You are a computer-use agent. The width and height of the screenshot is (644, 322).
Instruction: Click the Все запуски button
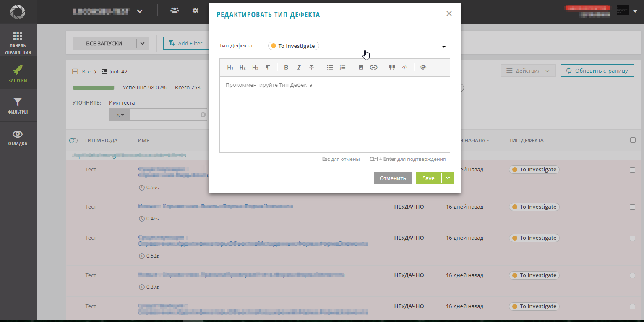pyautogui.click(x=104, y=43)
